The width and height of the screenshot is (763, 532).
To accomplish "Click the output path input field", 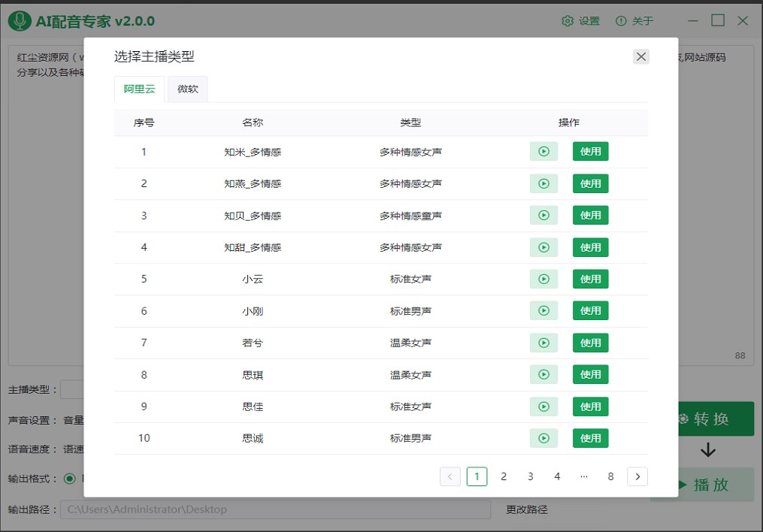I will click(x=275, y=509).
